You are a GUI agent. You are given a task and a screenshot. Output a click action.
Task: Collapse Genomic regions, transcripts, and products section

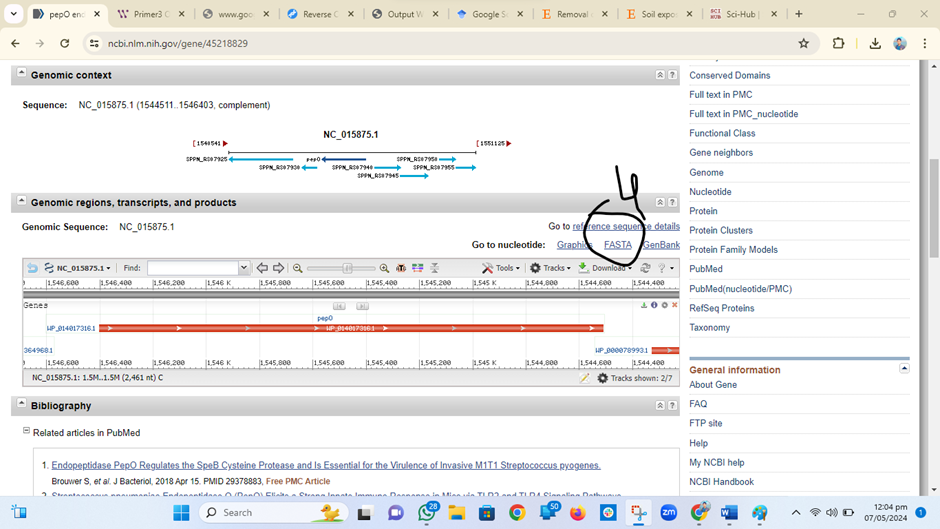click(22, 200)
